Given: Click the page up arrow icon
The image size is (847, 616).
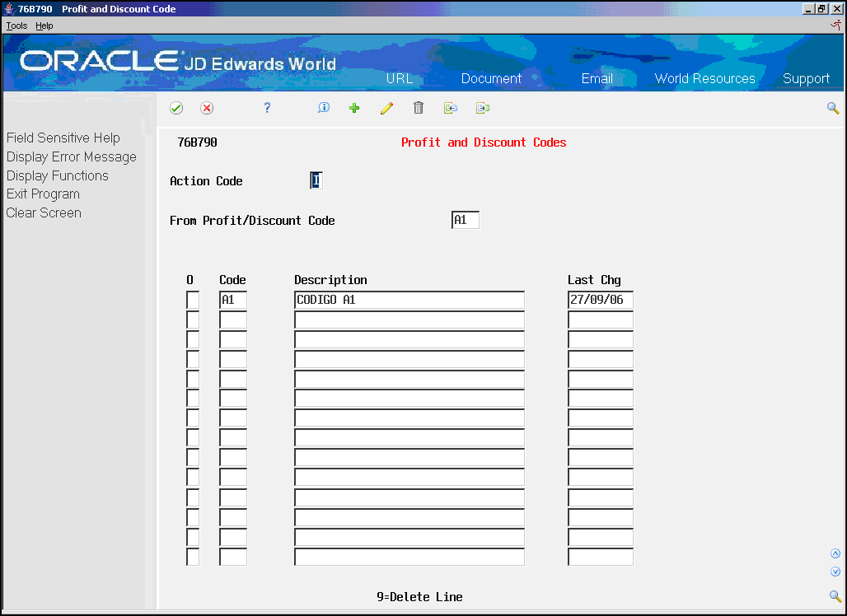Looking at the screenshot, I should (835, 553).
